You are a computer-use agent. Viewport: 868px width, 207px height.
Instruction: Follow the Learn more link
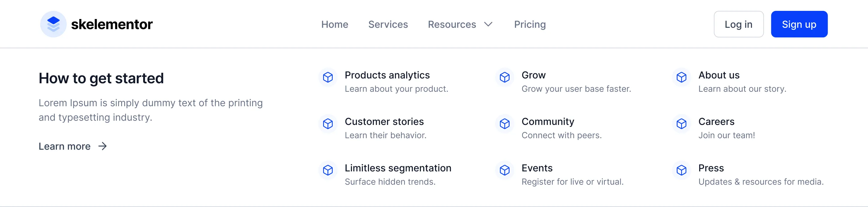[64, 146]
